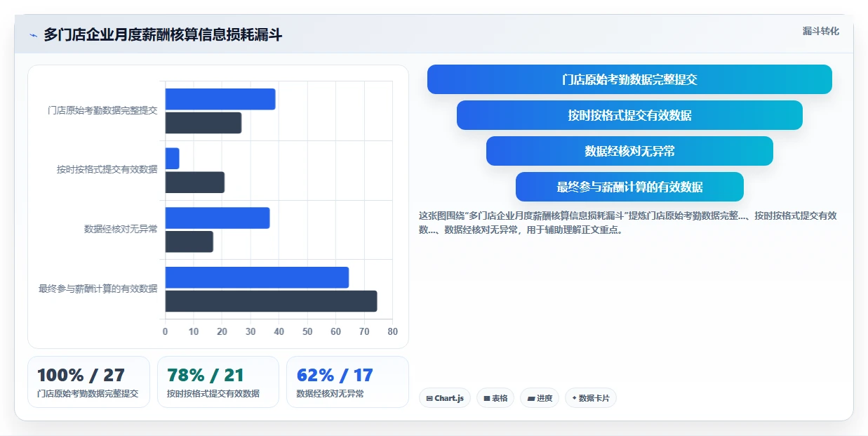
Task: Click blue bar for 门店原始考勤数据完整提交
Action: (220, 99)
